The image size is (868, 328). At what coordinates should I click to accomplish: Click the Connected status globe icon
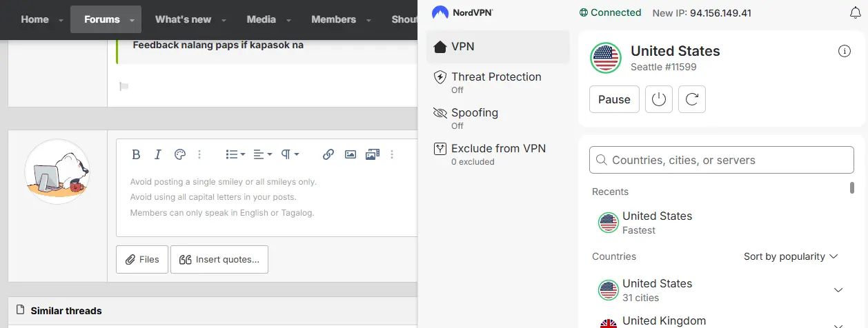click(x=584, y=12)
